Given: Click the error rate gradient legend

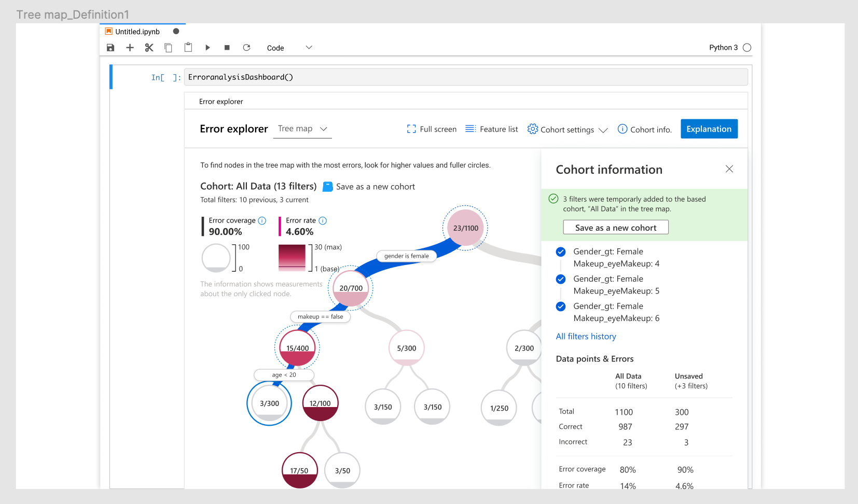Looking at the screenshot, I should coord(292,258).
